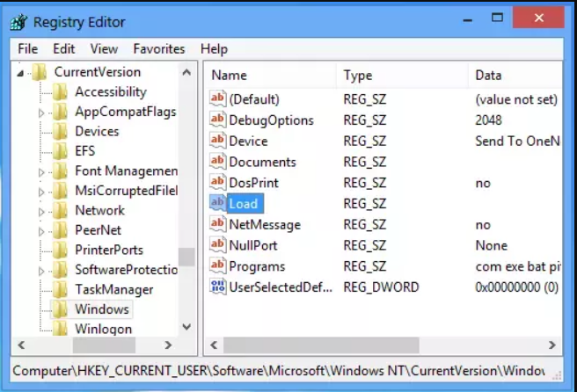Click the string icon beside Documents value
577x392 pixels.
(x=217, y=162)
